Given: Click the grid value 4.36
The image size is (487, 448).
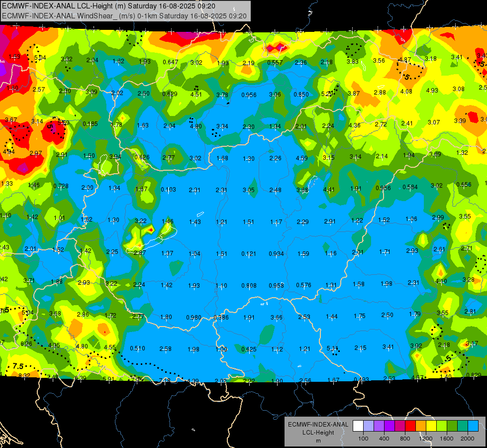Looking at the screenshot, I should tap(354, 125).
